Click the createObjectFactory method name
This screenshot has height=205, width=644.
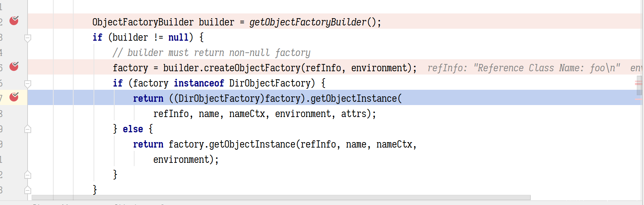252,68
